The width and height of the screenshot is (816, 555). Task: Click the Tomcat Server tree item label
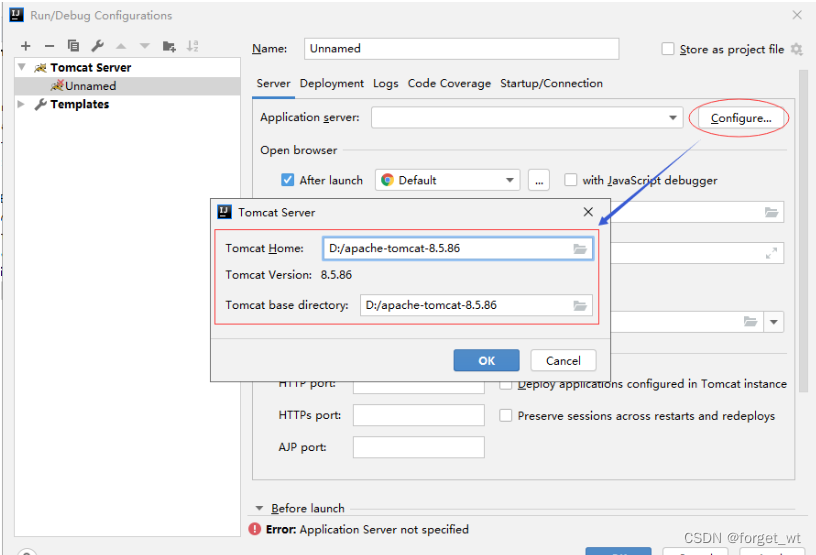coord(91,67)
